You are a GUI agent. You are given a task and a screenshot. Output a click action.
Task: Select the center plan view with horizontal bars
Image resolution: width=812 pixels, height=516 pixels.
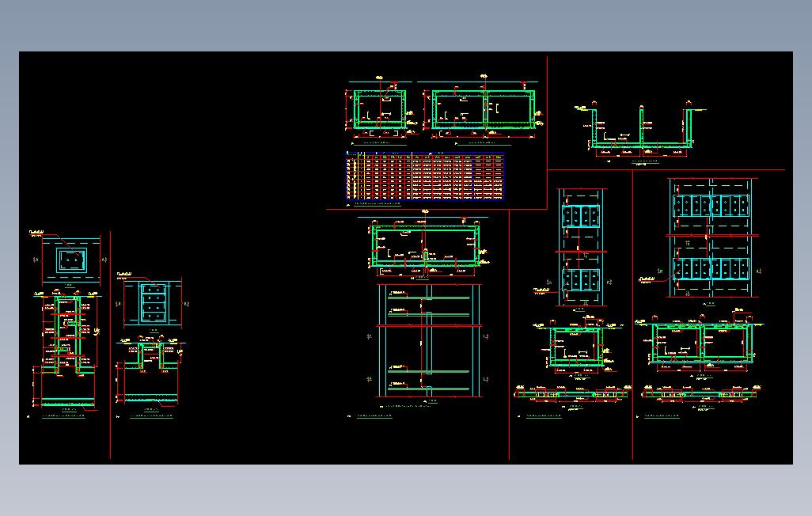(429, 340)
